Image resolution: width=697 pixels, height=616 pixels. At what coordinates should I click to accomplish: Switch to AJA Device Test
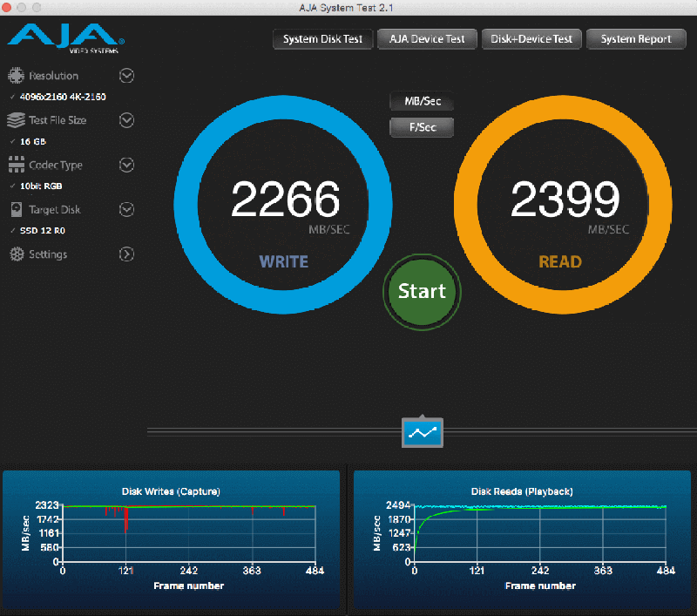point(427,39)
